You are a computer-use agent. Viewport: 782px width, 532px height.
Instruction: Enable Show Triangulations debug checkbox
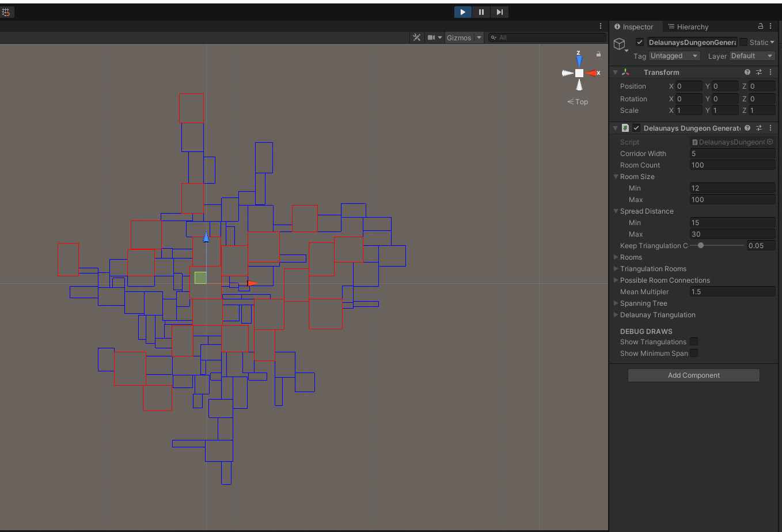pos(694,341)
